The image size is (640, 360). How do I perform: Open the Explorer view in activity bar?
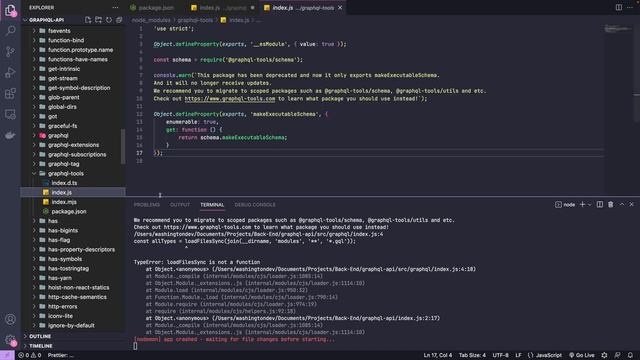(10, 10)
